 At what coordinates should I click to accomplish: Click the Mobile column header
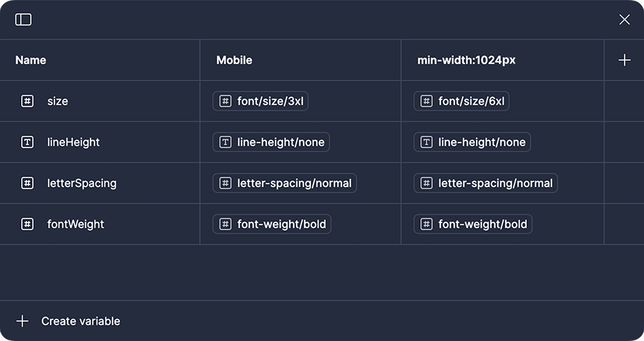[234, 60]
